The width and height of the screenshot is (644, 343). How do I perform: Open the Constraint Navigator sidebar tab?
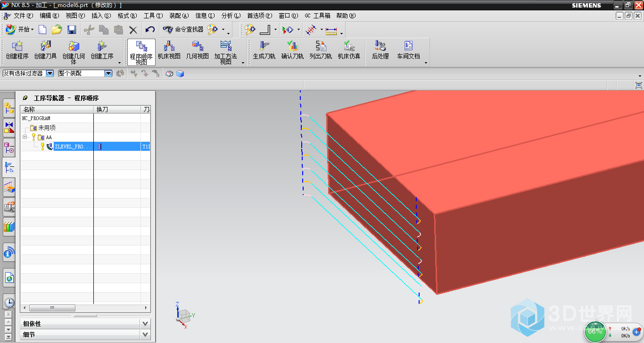(x=9, y=128)
